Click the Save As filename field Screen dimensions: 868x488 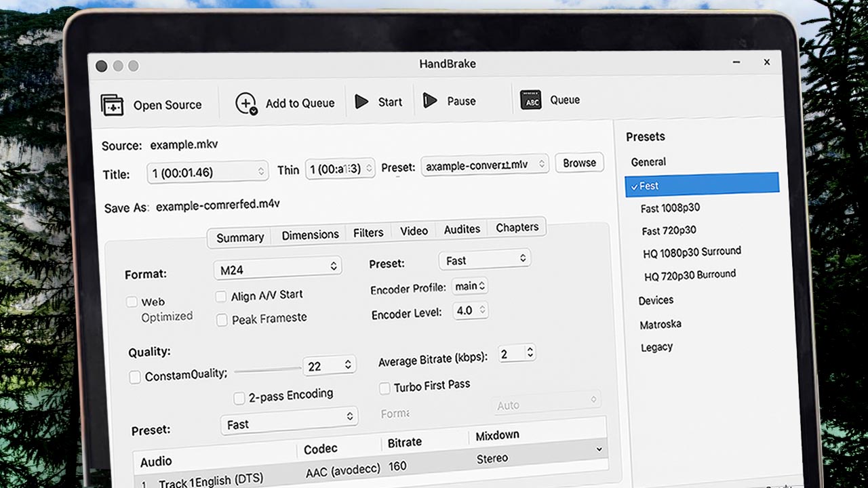pyautogui.click(x=218, y=205)
